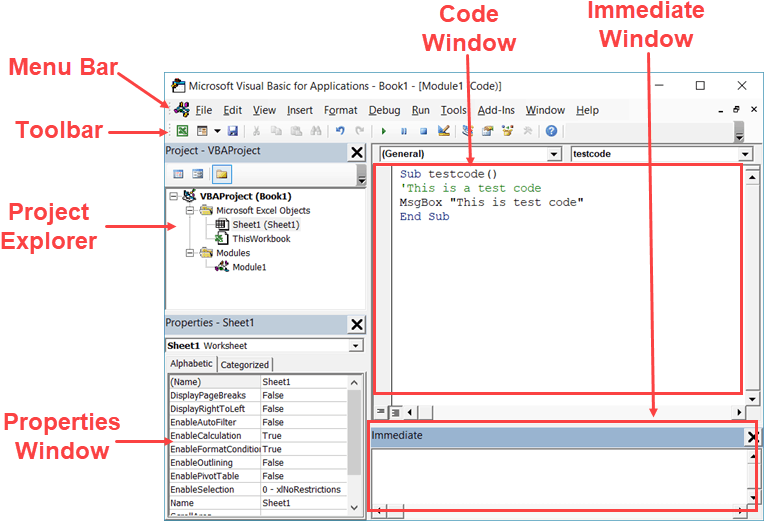This screenshot has height=521, width=764.
Task: Select ThisWorkbook in Project Explorer
Action: coord(261,239)
